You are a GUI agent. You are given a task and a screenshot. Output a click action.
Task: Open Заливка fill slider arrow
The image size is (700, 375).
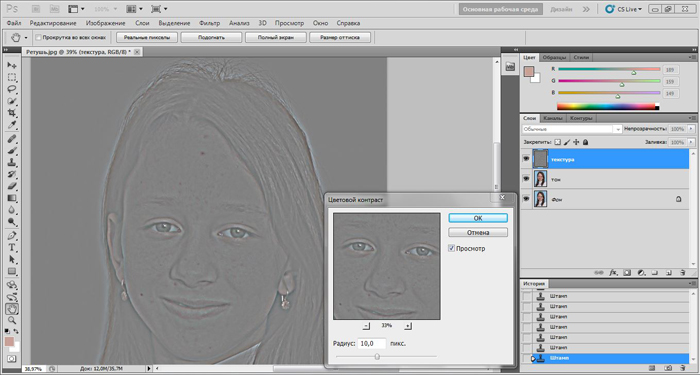pos(692,142)
